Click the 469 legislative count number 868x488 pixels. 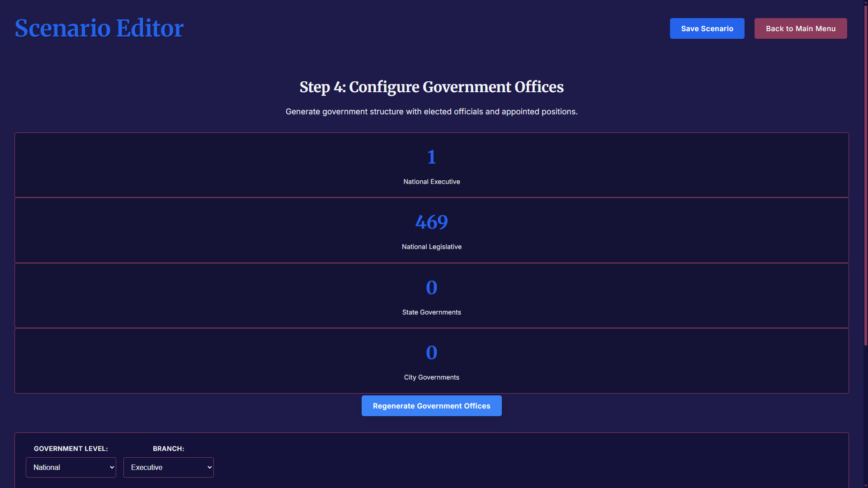431,222
